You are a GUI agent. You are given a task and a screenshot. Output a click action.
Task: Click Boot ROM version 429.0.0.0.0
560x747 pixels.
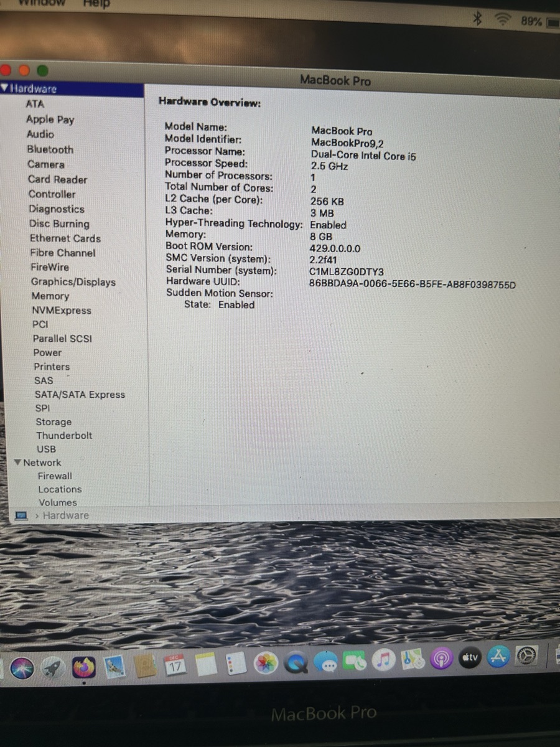click(335, 248)
